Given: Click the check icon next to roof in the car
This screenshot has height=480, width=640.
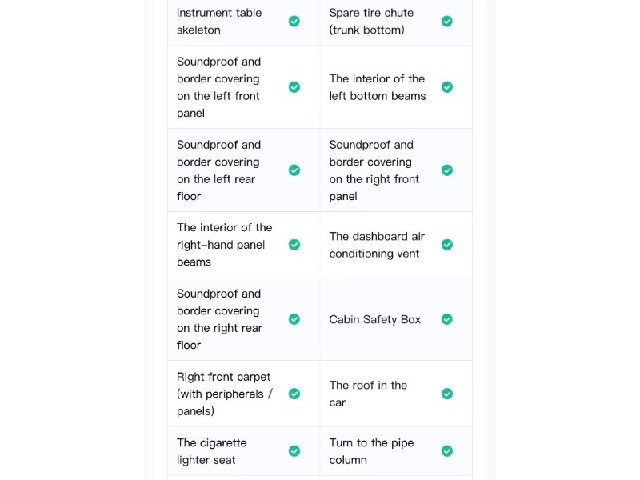Looking at the screenshot, I should click(x=447, y=394).
